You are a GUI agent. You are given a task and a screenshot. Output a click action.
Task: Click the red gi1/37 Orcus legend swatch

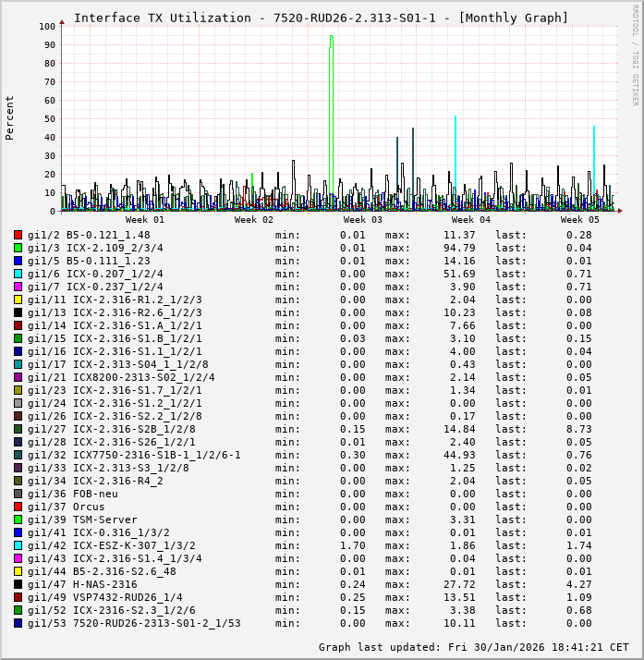coord(18,507)
